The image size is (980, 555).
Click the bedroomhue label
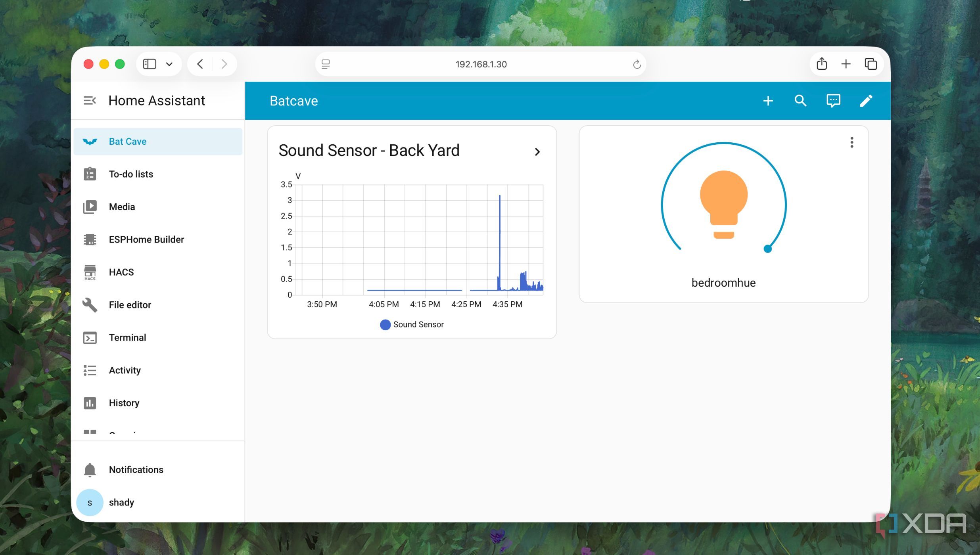click(723, 283)
